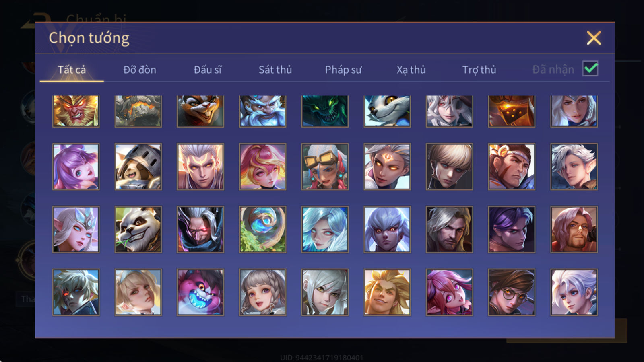Open the Đấu sĩ category tab

point(208,70)
